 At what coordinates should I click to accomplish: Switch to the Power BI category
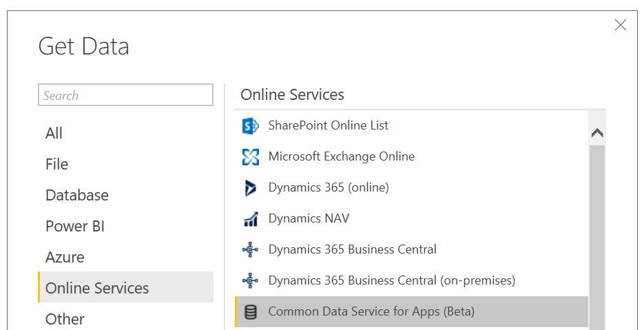[x=125, y=226]
